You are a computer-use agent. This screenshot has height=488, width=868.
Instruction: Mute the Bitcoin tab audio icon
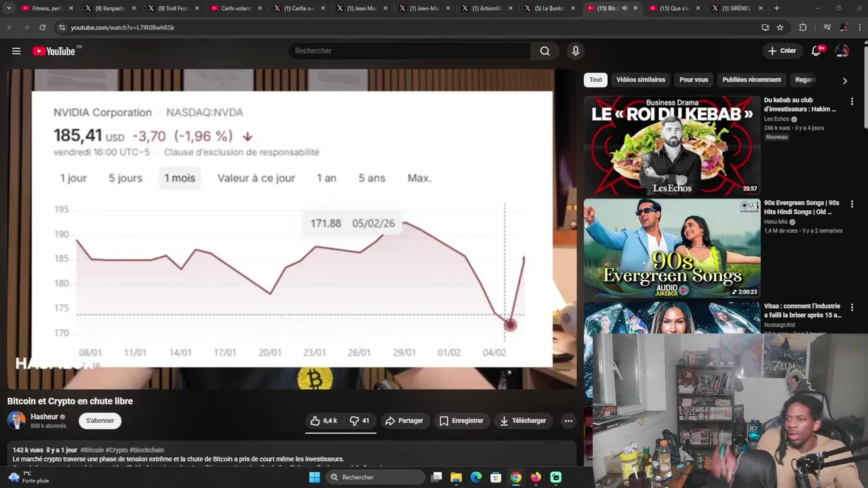click(625, 8)
